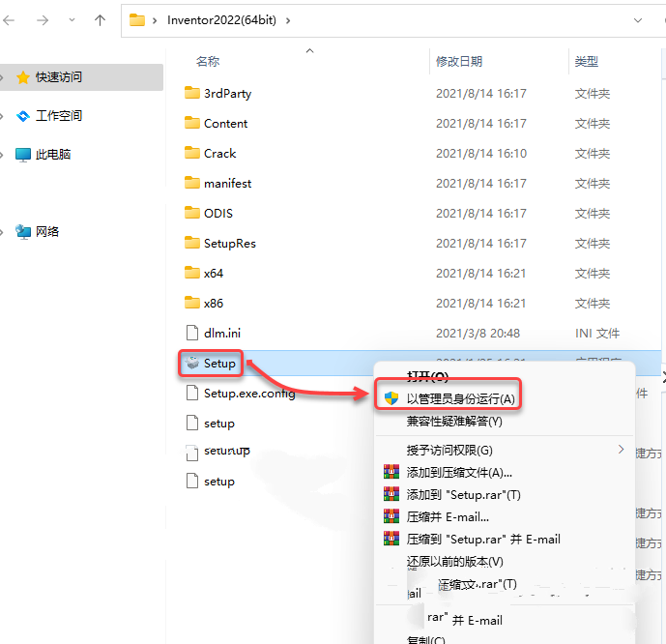The width and height of the screenshot is (666, 644).
Task: Go forward with the right arrow button
Action: (x=43, y=20)
